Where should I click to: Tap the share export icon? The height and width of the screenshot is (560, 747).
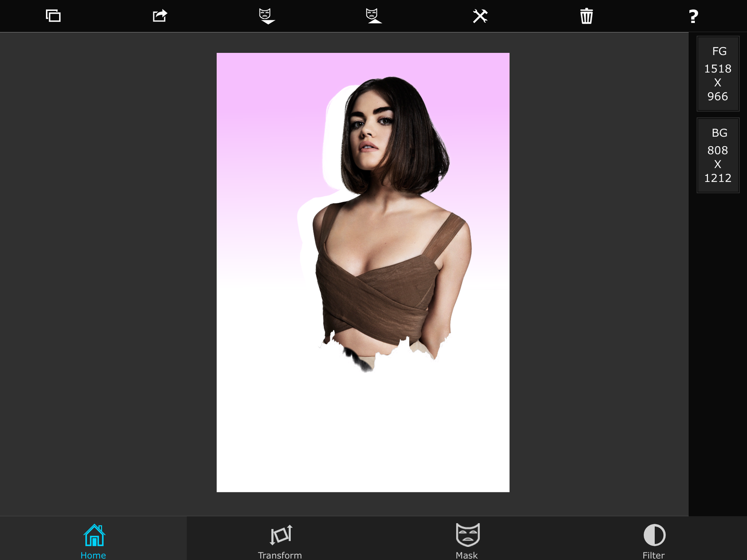click(160, 16)
